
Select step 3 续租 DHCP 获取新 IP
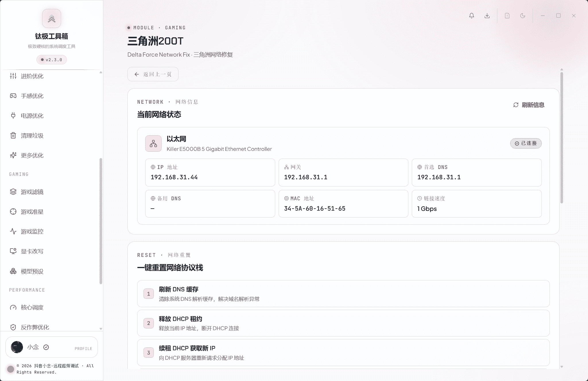(x=343, y=353)
